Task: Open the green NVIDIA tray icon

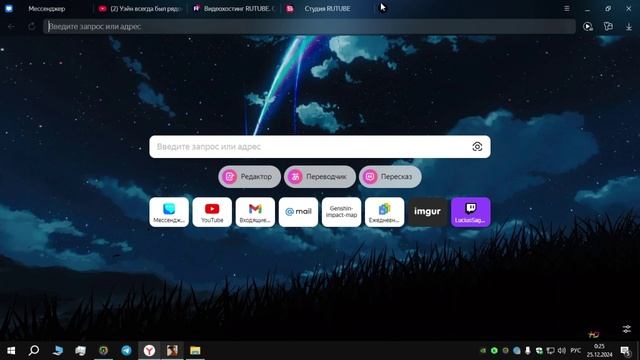Action: (x=483, y=351)
